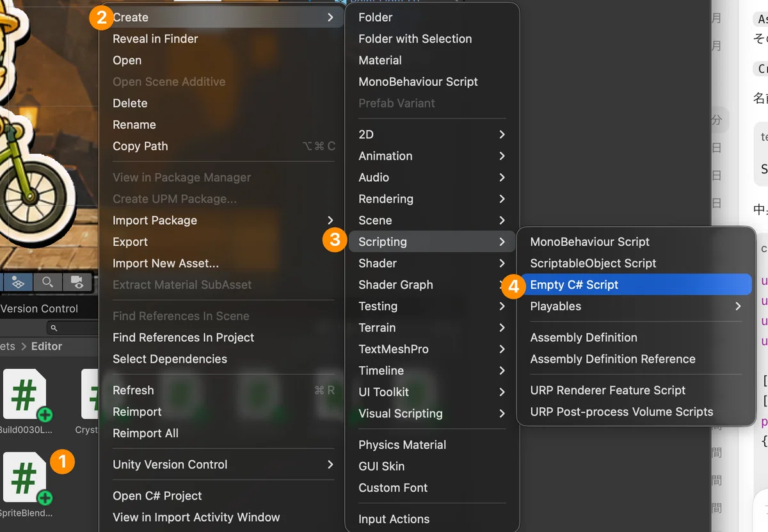Screen dimensions: 768x532
Task: Select the SpriteBlend script file icon
Action: (x=26, y=479)
